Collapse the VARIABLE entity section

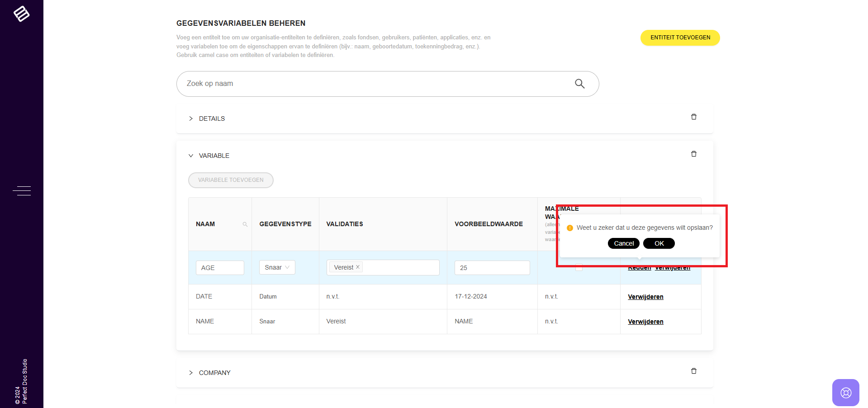tap(191, 156)
